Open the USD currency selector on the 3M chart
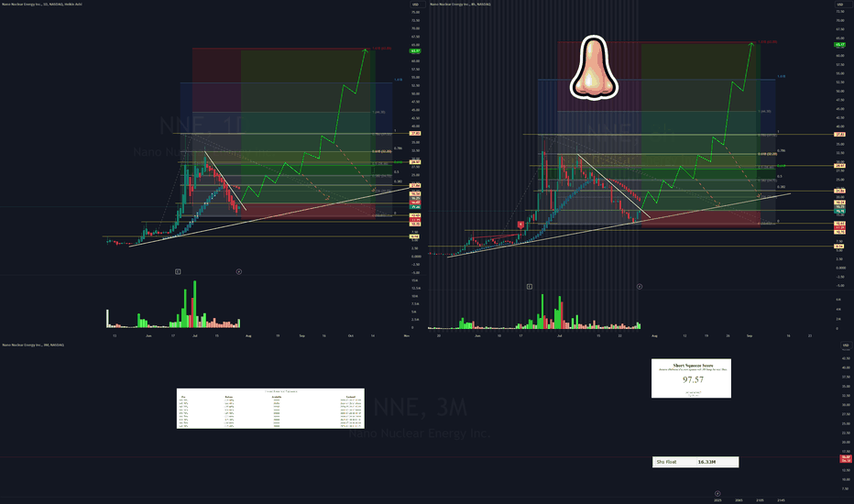Screen dimensions: 854x504 pos(846,345)
